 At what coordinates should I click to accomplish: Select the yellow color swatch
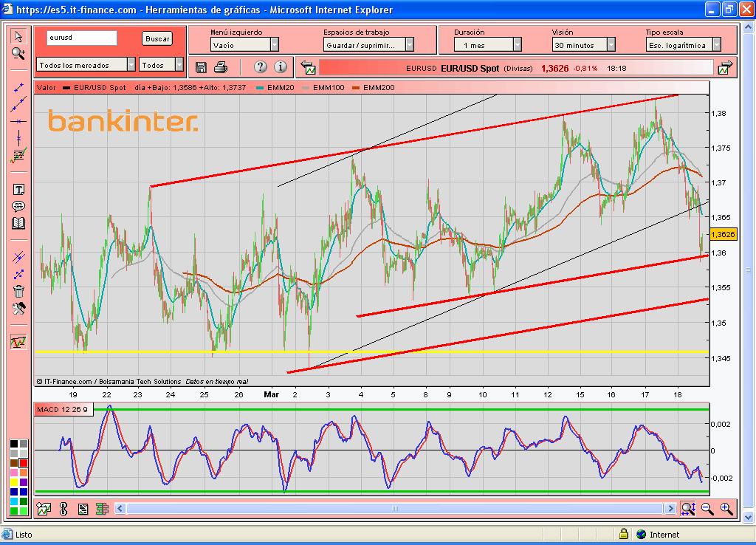click(x=13, y=481)
